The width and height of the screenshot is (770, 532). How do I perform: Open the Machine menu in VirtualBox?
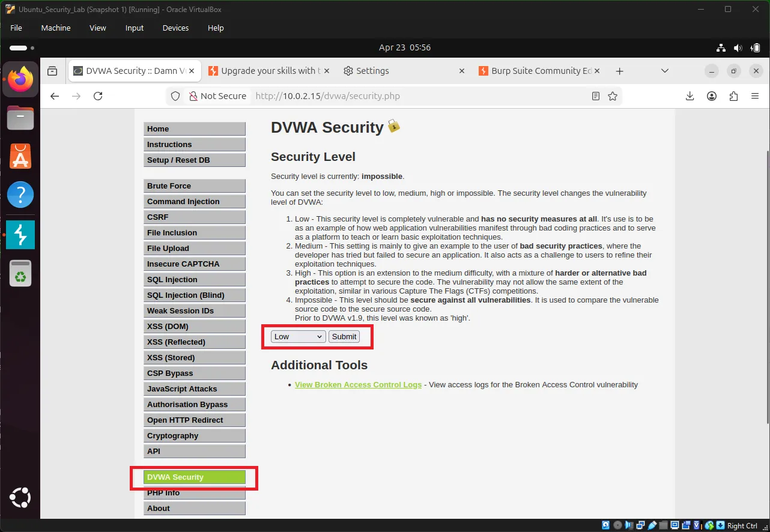(x=55, y=28)
